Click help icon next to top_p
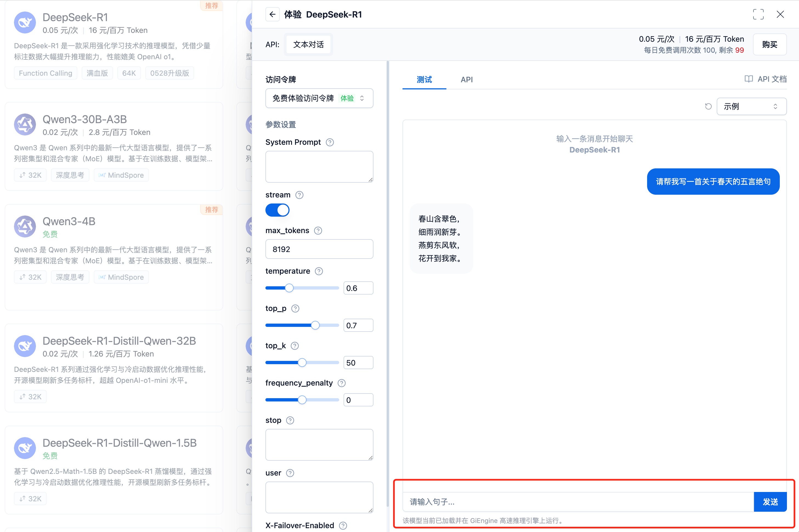This screenshot has width=799, height=532. coord(296,309)
